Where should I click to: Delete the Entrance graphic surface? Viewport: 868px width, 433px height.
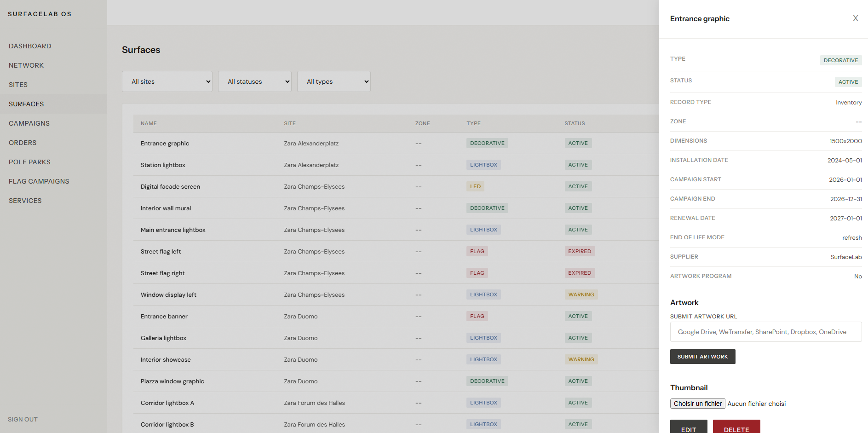tap(736, 427)
